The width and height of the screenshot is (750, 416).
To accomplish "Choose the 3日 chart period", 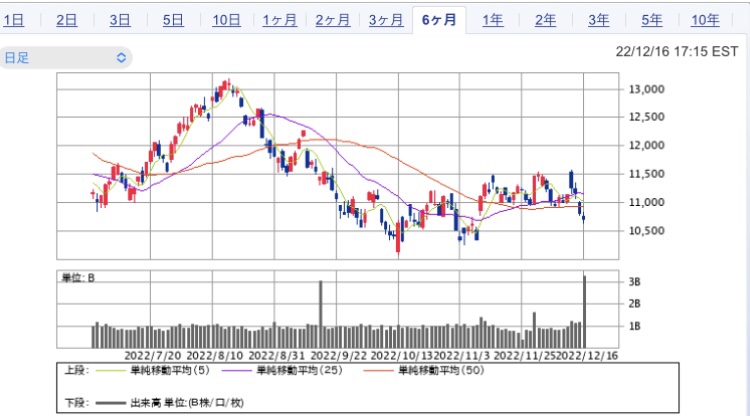I will pos(119,20).
